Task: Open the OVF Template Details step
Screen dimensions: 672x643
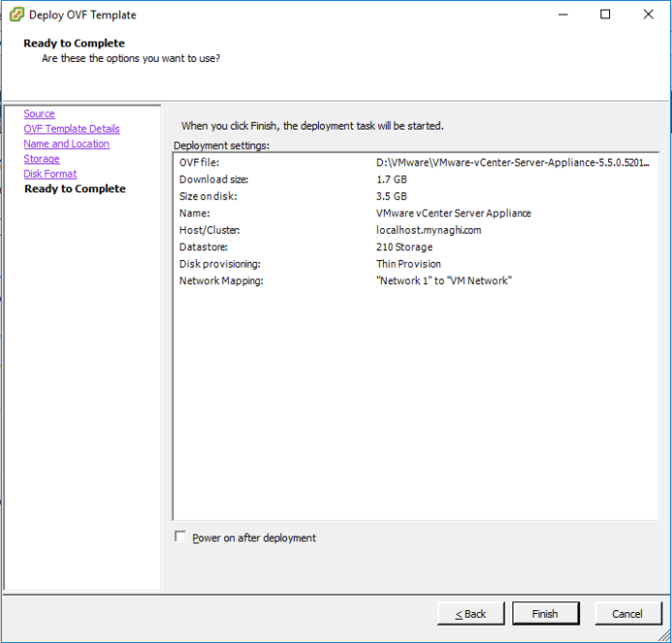Action: (x=72, y=129)
